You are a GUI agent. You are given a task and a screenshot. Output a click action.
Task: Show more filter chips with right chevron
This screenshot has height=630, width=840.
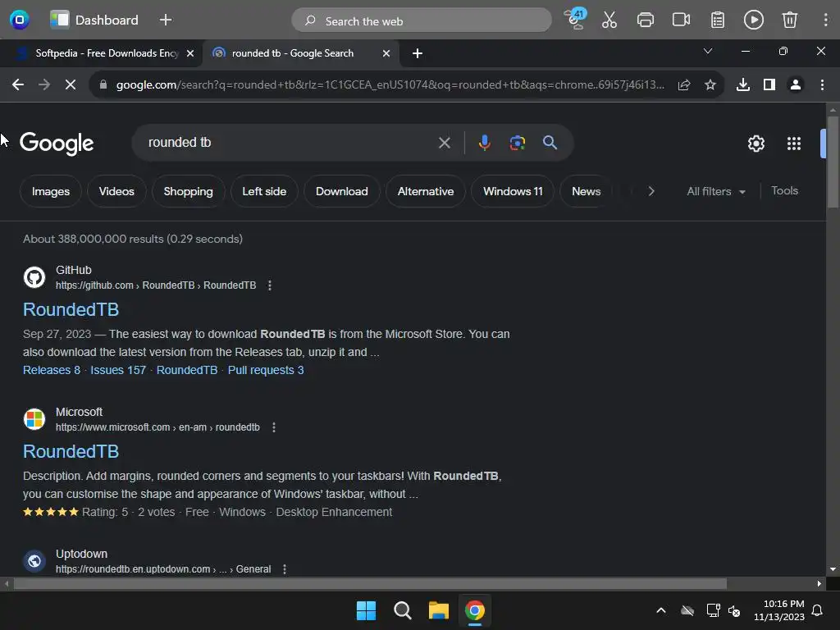tap(651, 191)
